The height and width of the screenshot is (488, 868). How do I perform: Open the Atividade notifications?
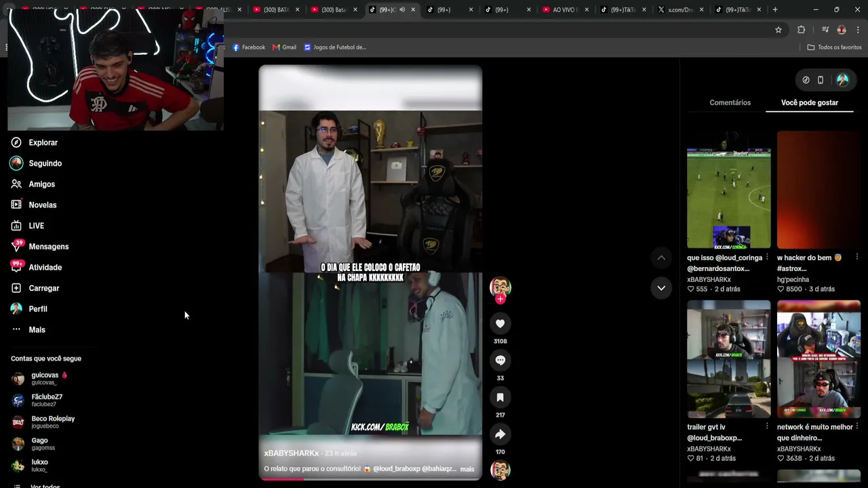pyautogui.click(x=37, y=268)
